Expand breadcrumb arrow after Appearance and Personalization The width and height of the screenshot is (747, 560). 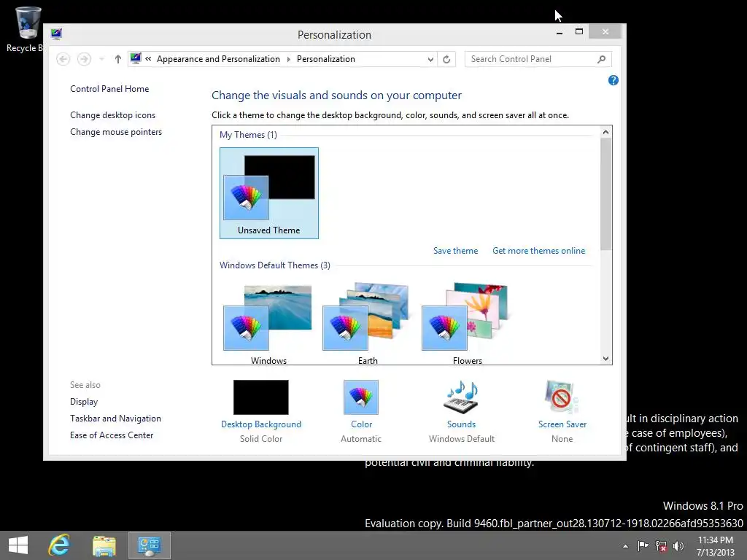[x=288, y=59]
